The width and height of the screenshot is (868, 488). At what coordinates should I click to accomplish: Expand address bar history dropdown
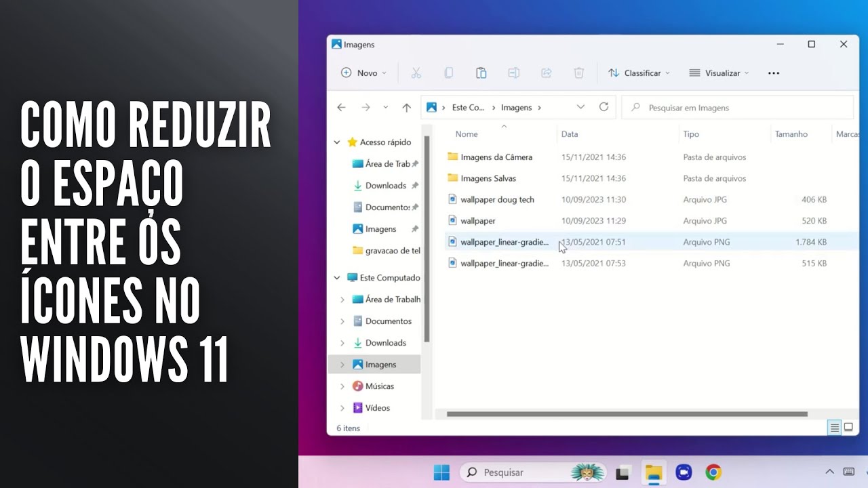(x=580, y=107)
